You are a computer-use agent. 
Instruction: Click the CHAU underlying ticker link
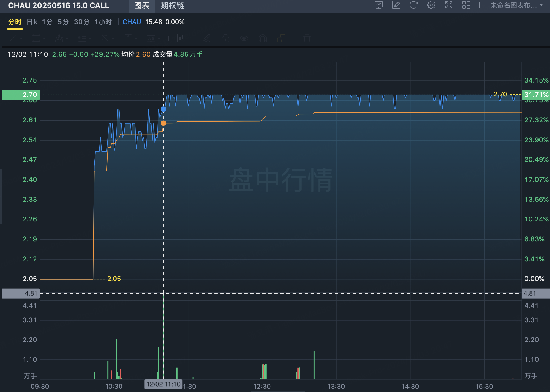(x=132, y=22)
